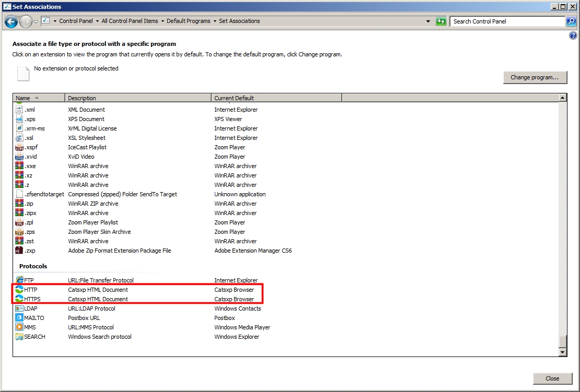Click the Search Control Panel field

pos(507,21)
